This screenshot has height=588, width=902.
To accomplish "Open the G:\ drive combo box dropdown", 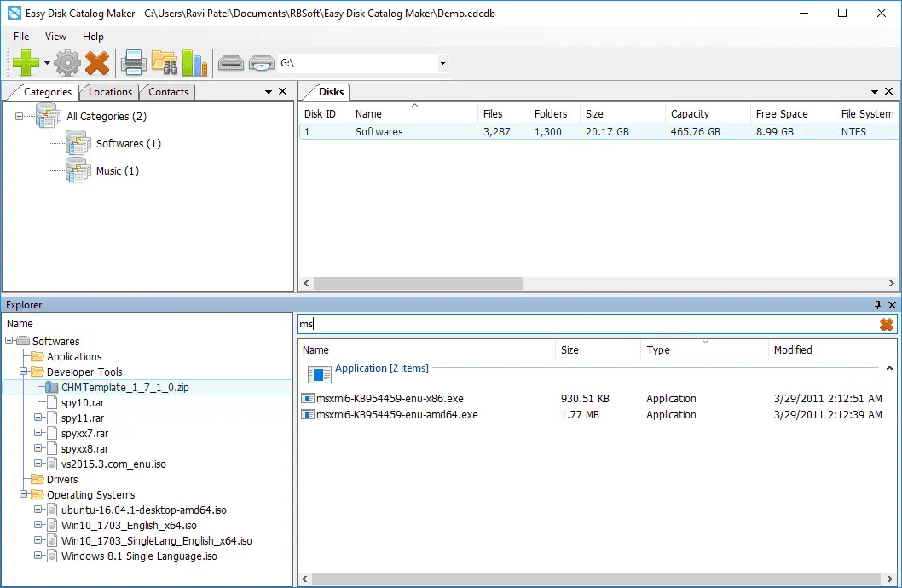I will [442, 63].
